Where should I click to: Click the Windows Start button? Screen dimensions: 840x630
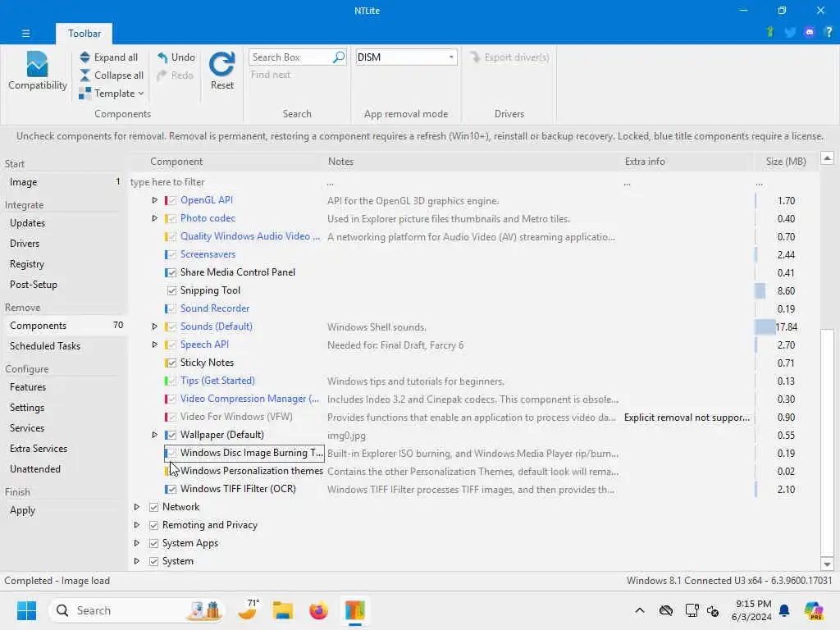[26, 610]
